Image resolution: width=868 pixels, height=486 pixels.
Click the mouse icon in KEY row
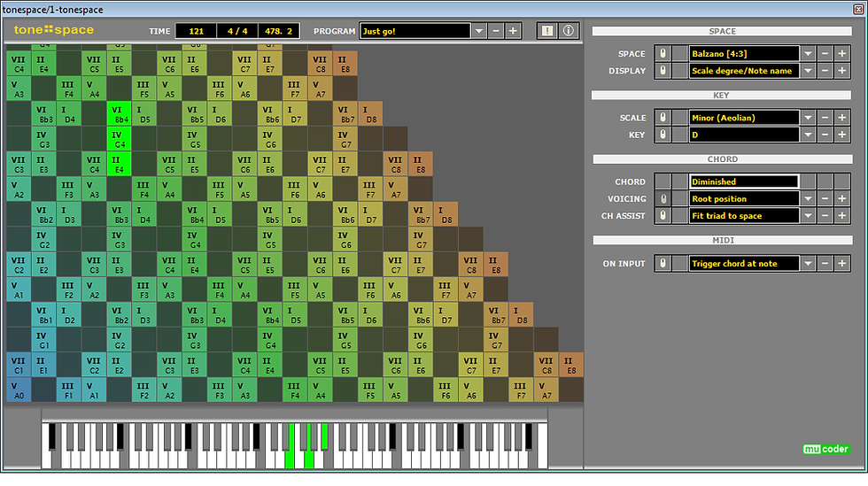[663, 135]
